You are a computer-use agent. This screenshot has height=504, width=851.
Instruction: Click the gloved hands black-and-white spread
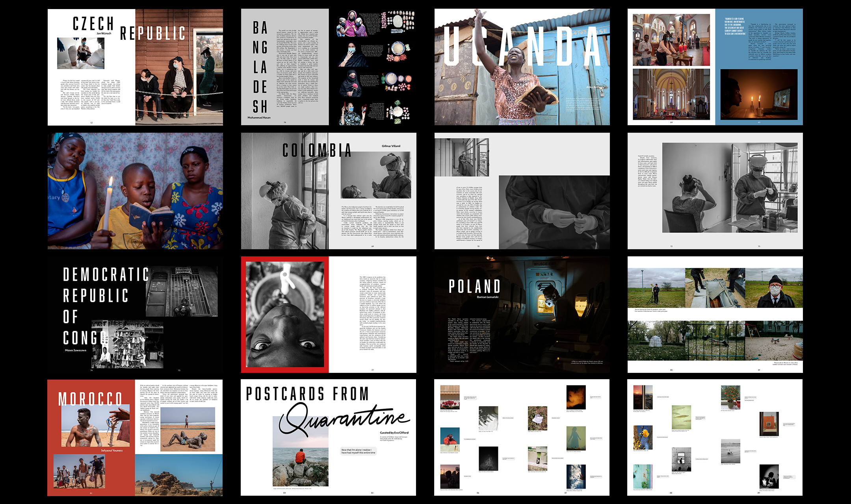(x=522, y=191)
